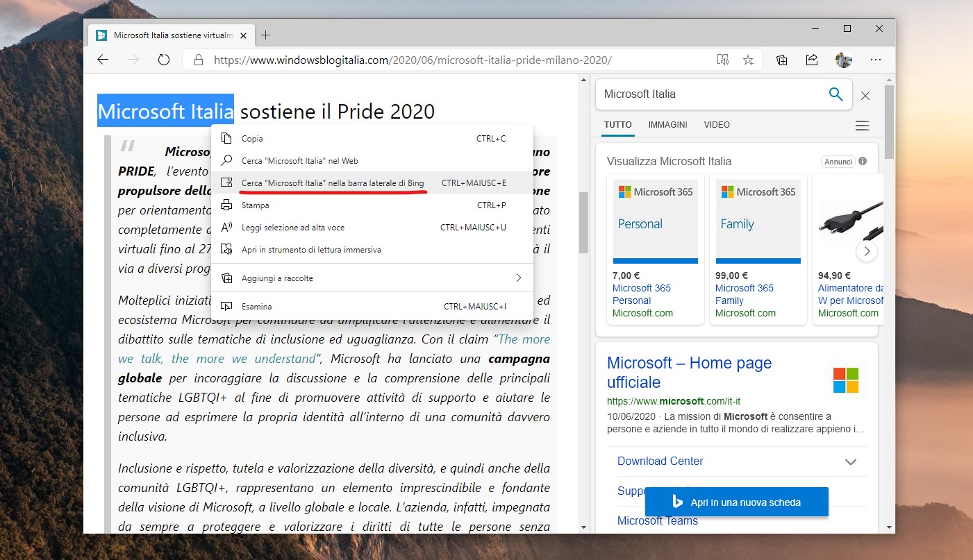Viewport: 973px width, 560px height.
Task: Select Stampa from the context menu
Action: 372,205
